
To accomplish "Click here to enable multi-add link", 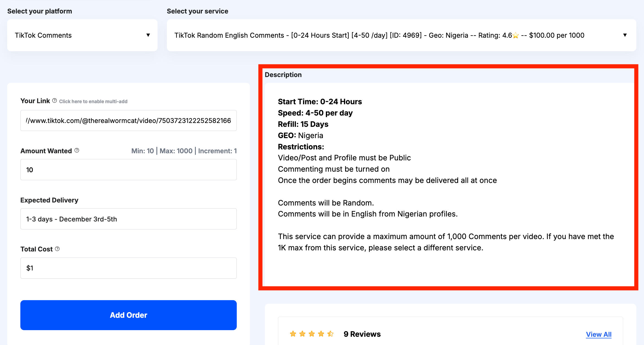I will pos(93,101).
